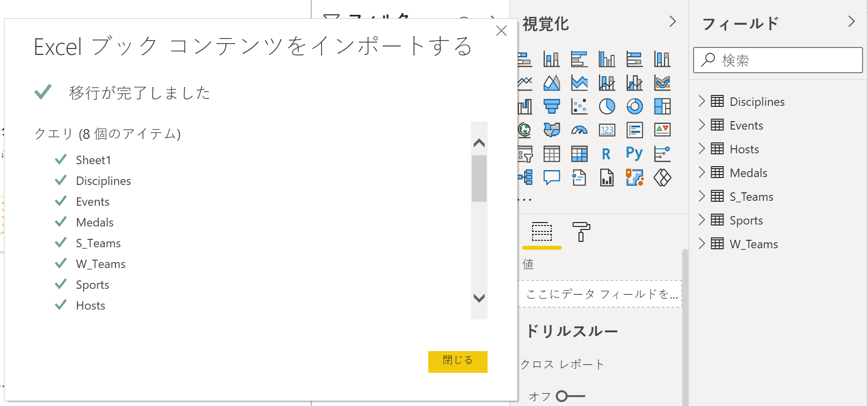Select the gauge visual
The width and height of the screenshot is (868, 406).
click(579, 130)
